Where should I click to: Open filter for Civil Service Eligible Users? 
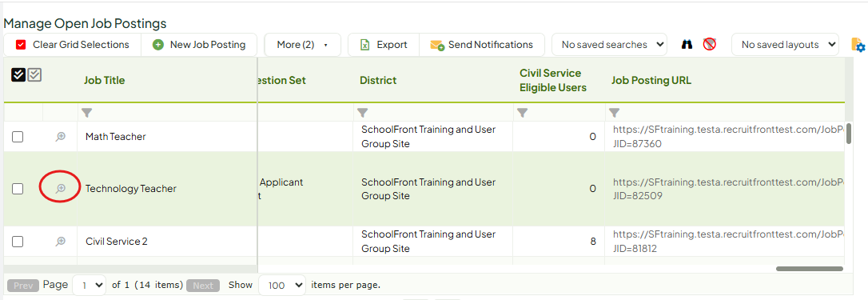click(x=522, y=113)
